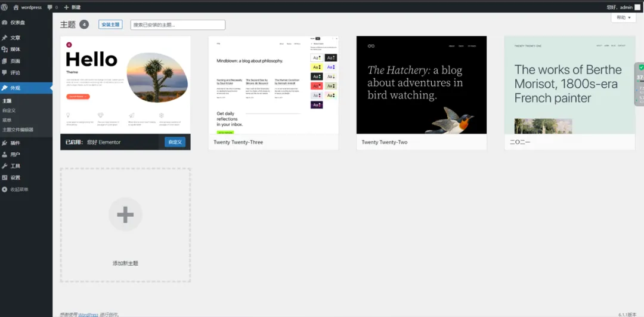
Task: Open 自定义 submenu under 外观
Action: 9,110
